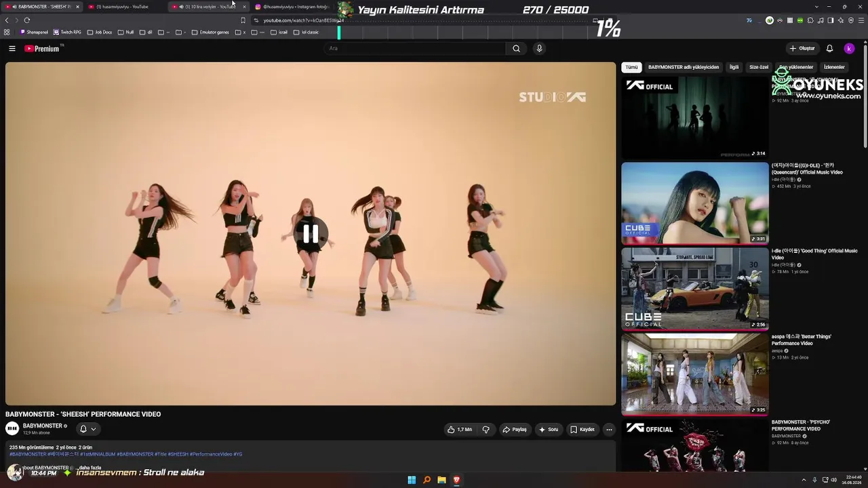The width and height of the screenshot is (868, 488).
Task: Select the 'İlgili' filter chip
Action: [734, 67]
